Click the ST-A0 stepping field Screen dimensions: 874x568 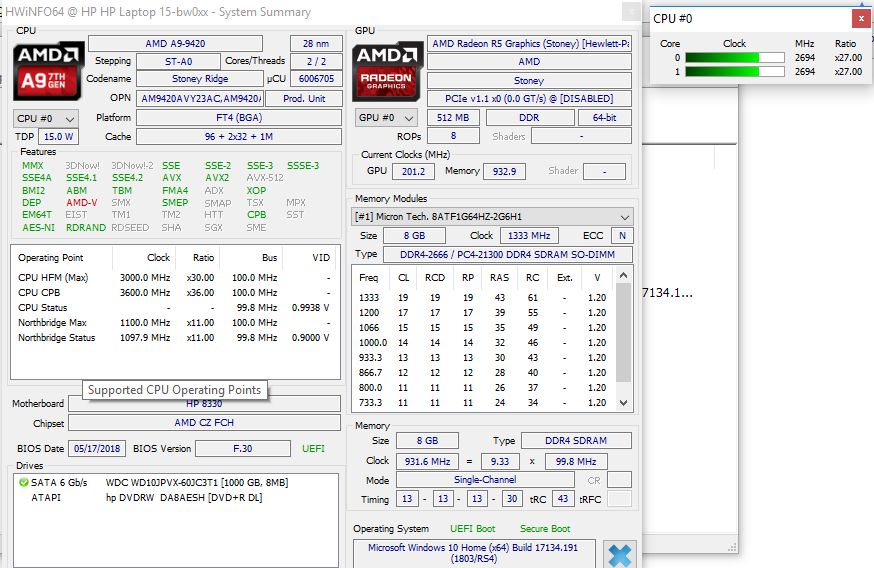pos(178,61)
